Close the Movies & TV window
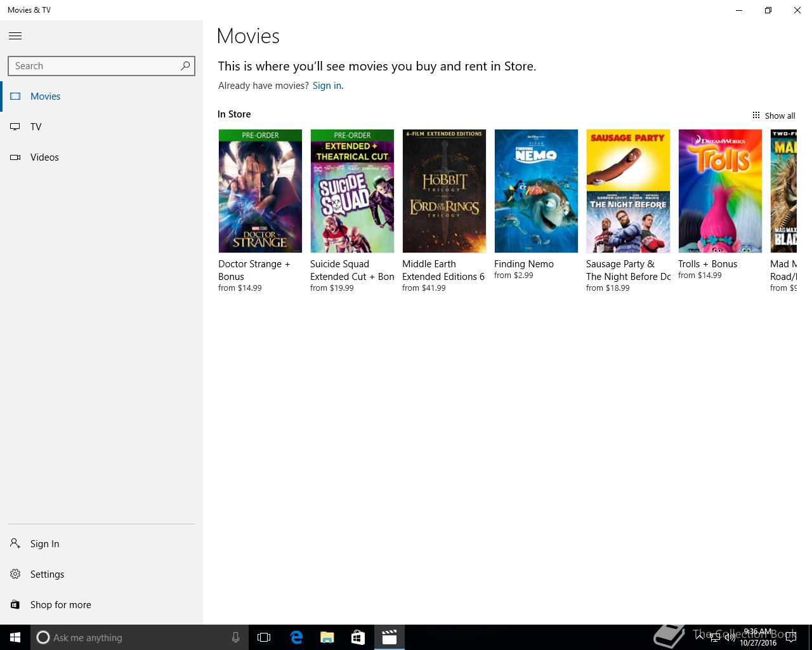The height and width of the screenshot is (650, 812). pos(797,10)
